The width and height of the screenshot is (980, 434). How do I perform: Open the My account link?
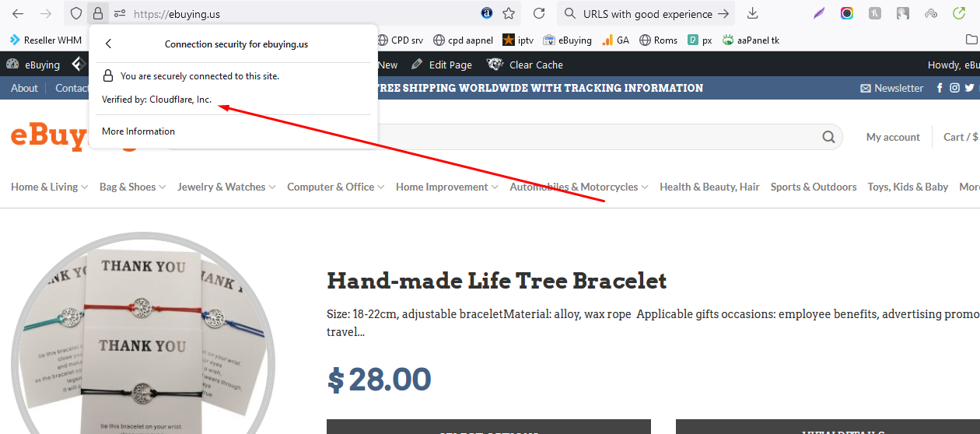893,137
